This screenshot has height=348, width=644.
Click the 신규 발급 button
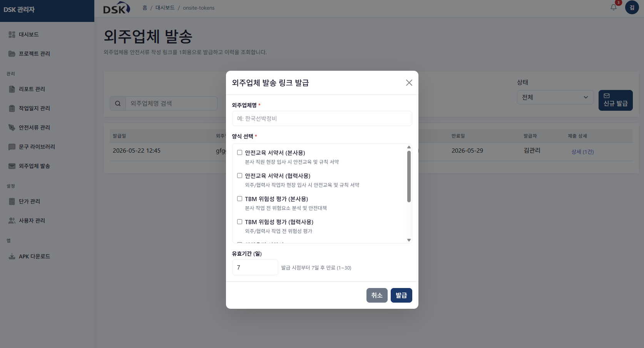coord(616,100)
